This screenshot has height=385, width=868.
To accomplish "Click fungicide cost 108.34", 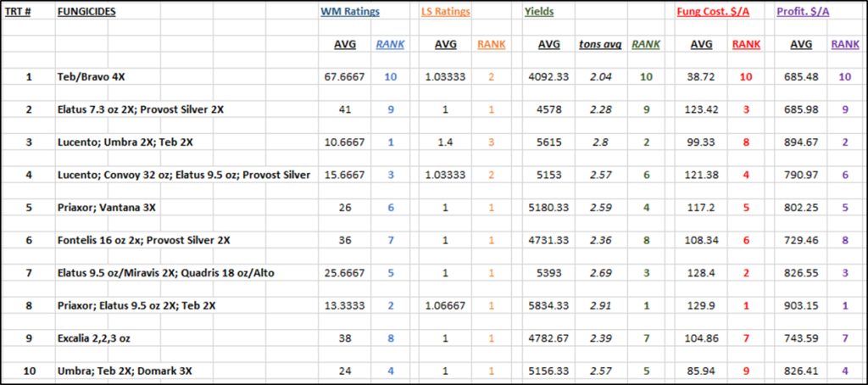I will tap(701, 241).
